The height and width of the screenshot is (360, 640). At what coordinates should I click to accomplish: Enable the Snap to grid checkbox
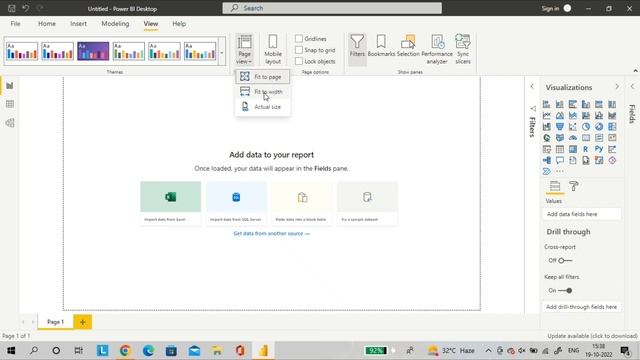point(299,50)
